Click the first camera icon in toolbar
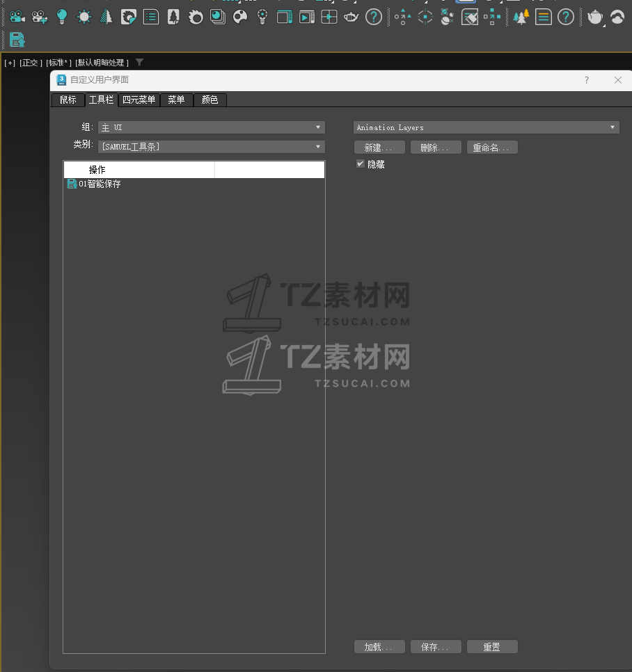632x672 pixels. [17, 17]
